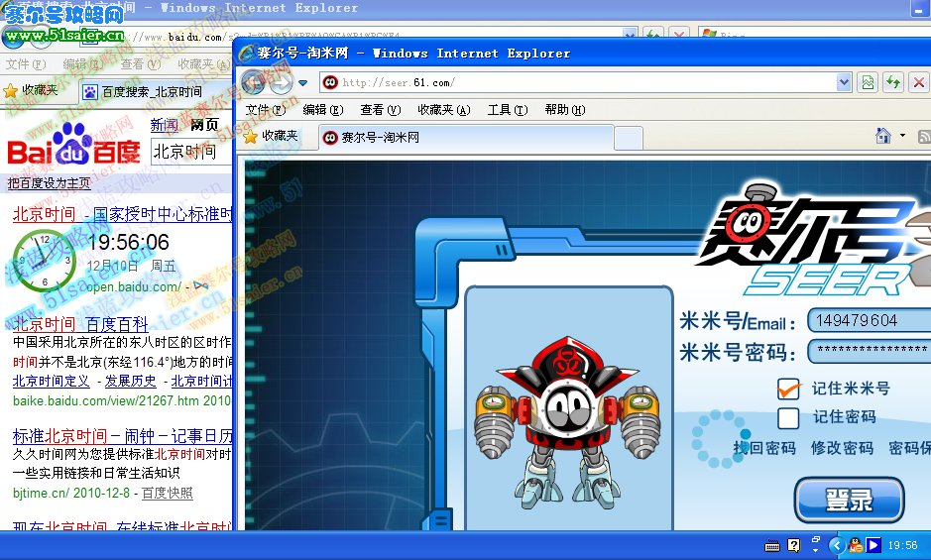The width and height of the screenshot is (931, 560).
Task: Click 发展历史 sublink
Action: point(130,382)
